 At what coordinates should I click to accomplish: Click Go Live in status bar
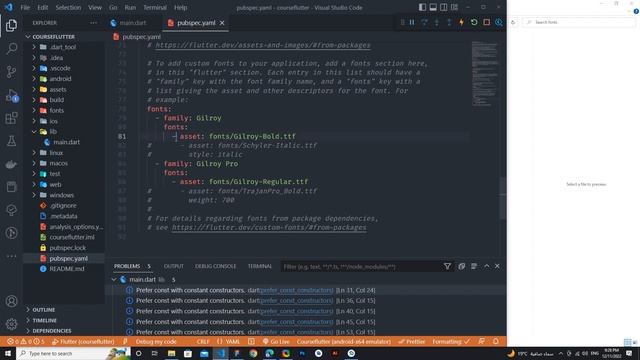[276, 341]
